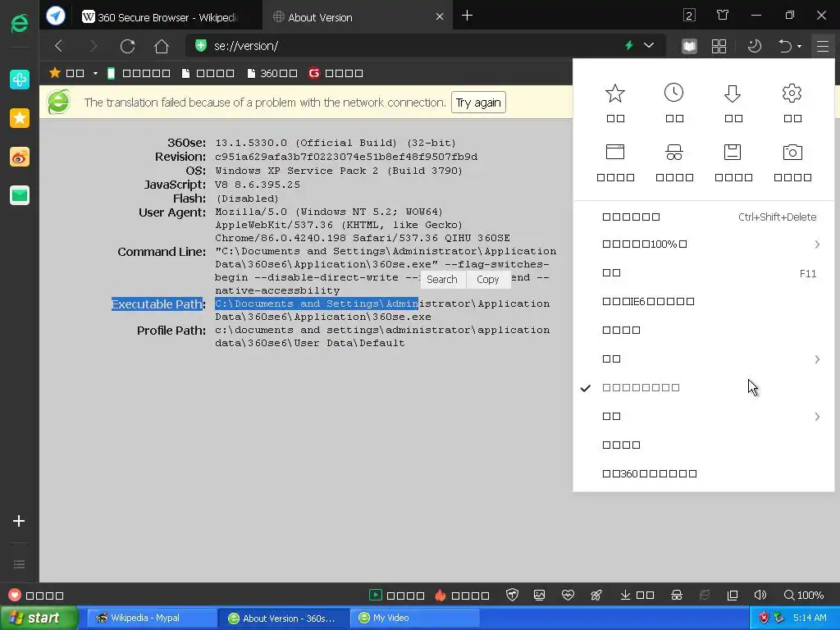Expand the address bar suggestions chevron
This screenshot has height=630, width=840.
[x=649, y=46]
